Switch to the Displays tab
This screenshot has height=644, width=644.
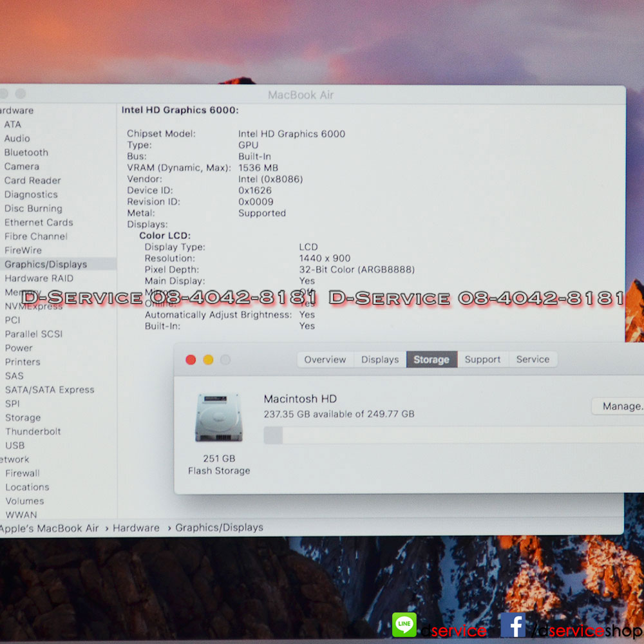click(380, 359)
